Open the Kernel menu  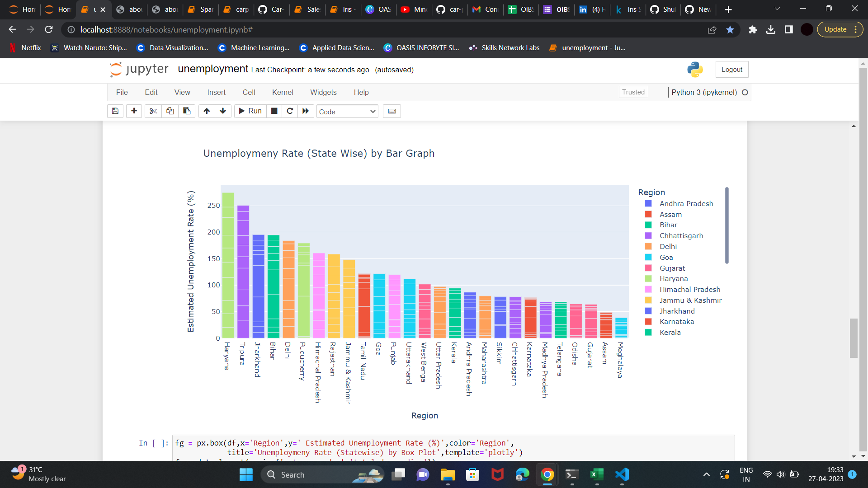click(x=283, y=92)
